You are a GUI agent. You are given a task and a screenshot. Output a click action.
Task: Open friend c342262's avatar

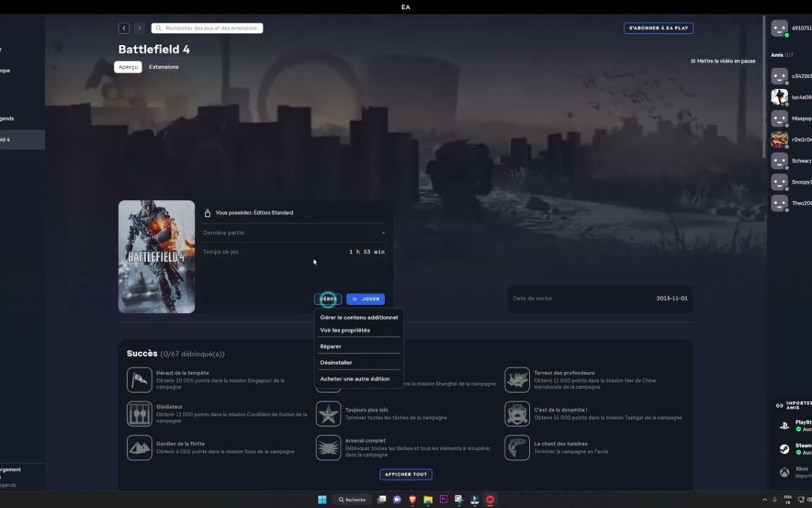pos(780,76)
